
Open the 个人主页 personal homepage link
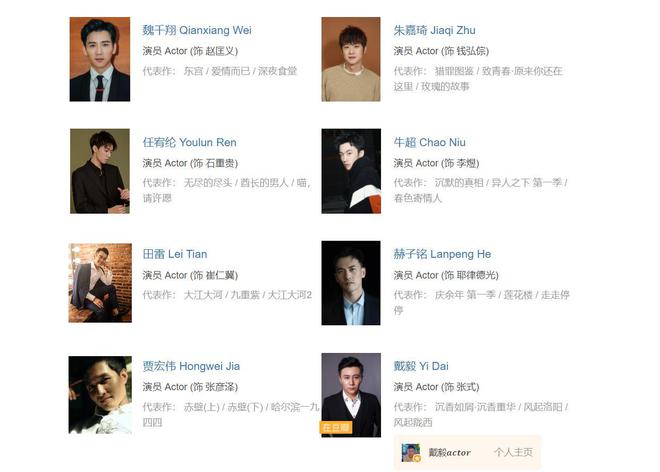[513, 453]
